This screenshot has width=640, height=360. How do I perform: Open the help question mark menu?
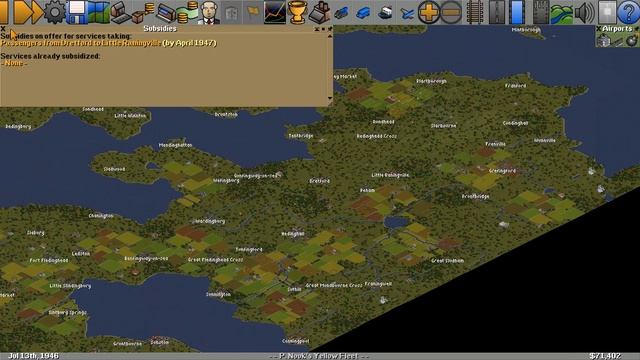point(629,12)
